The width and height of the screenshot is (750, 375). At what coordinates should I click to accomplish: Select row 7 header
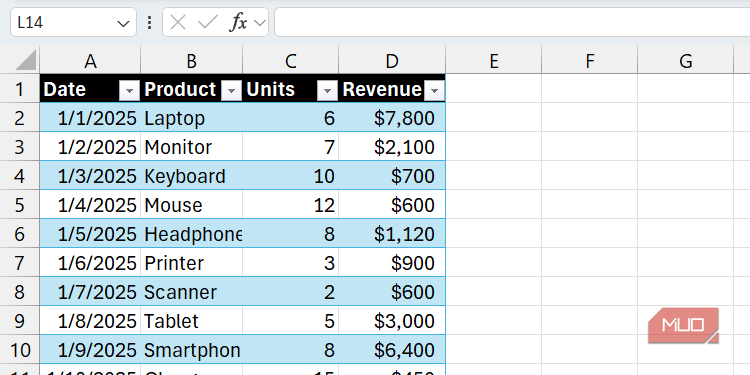pyautogui.click(x=19, y=263)
